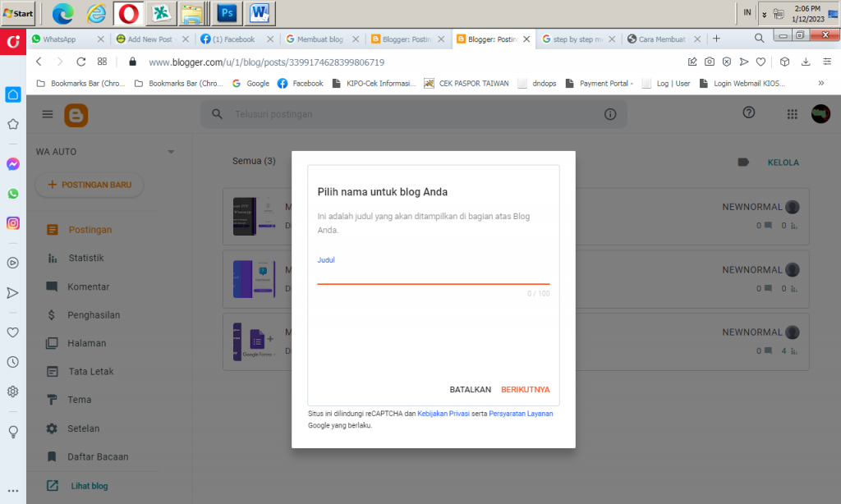Click the BERIKUTNYA button
Image resolution: width=841 pixels, height=504 pixels.
pyautogui.click(x=525, y=390)
